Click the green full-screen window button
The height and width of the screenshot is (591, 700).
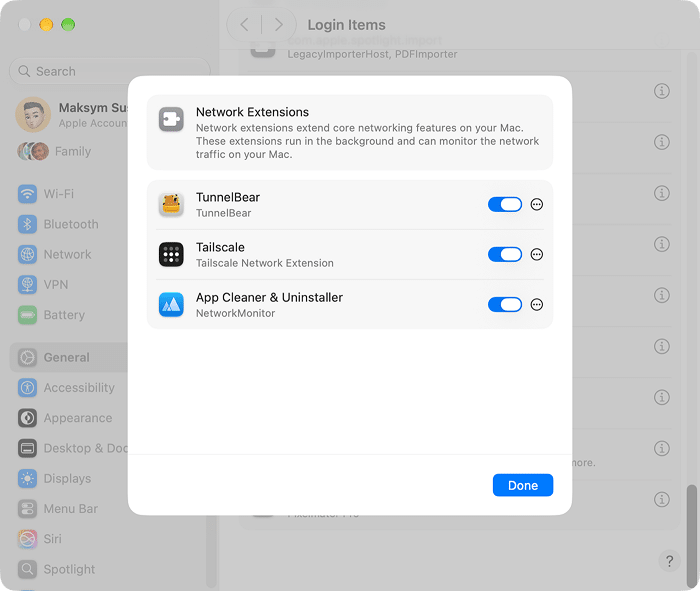point(68,25)
